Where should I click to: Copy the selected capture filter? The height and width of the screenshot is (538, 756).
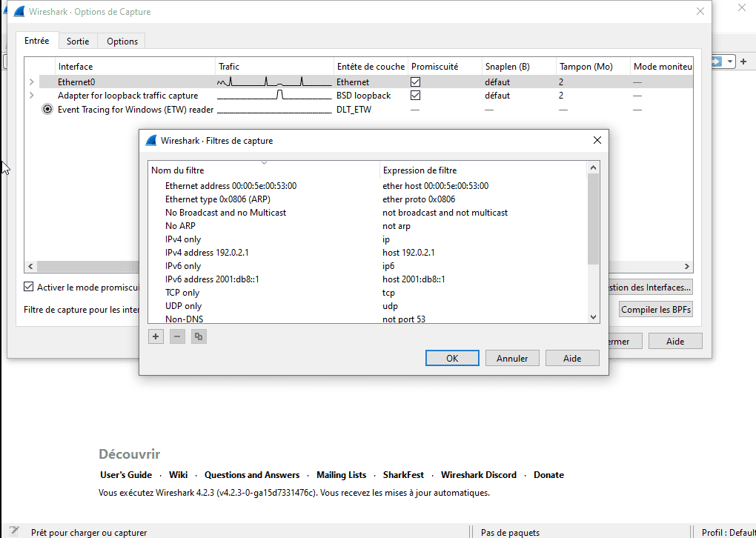point(199,336)
